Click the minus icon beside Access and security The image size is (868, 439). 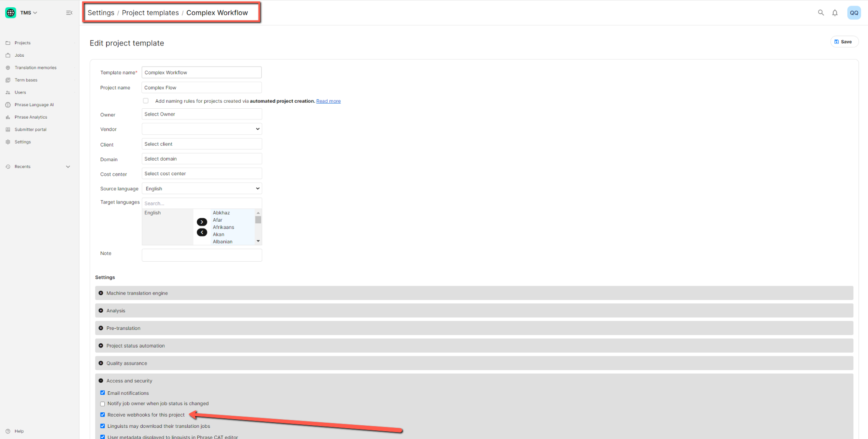click(x=101, y=381)
